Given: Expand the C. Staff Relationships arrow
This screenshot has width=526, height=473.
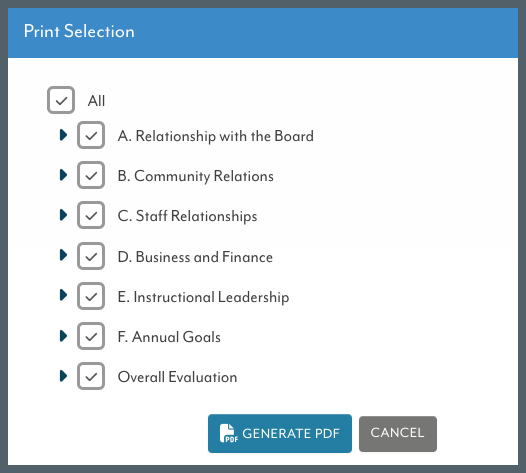Looking at the screenshot, I should [63, 215].
